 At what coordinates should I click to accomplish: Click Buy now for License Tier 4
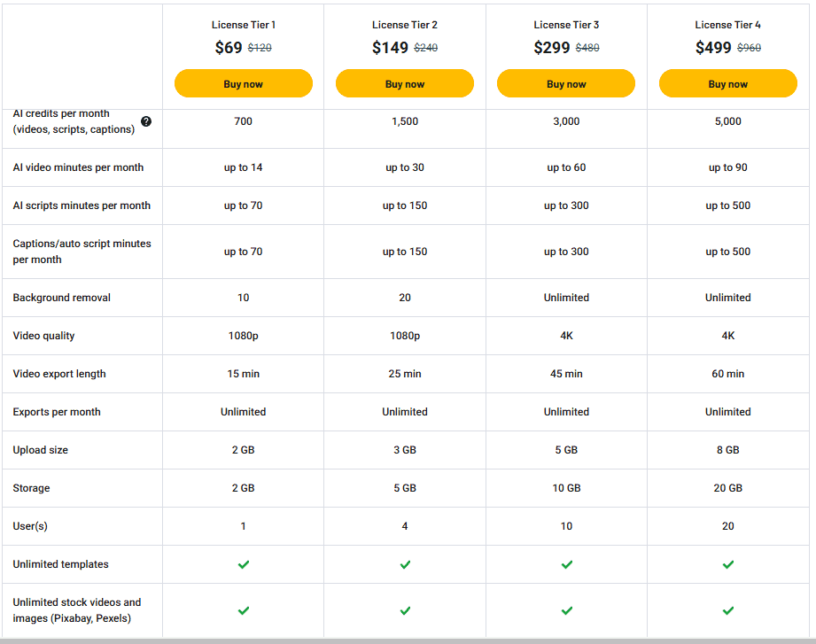(x=728, y=83)
